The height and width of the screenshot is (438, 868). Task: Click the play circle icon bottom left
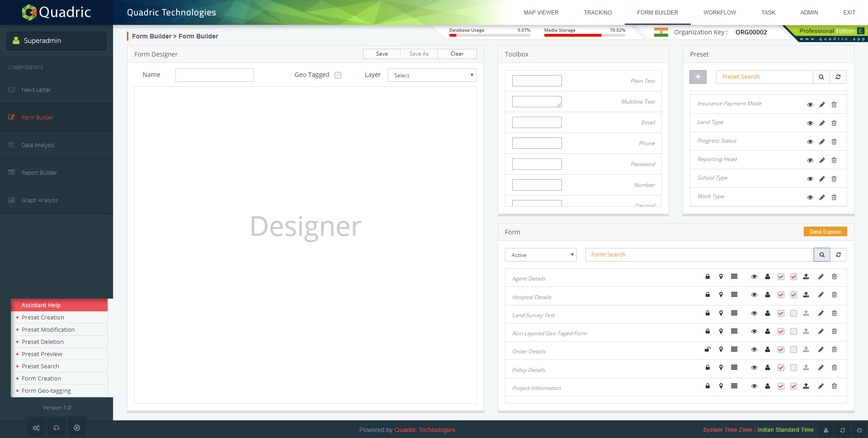[77, 428]
